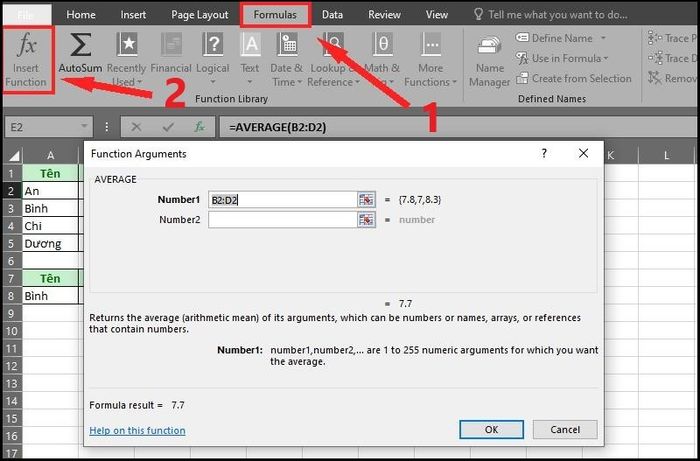The image size is (700, 461).
Task: Switch to the Review tab
Action: 384,15
